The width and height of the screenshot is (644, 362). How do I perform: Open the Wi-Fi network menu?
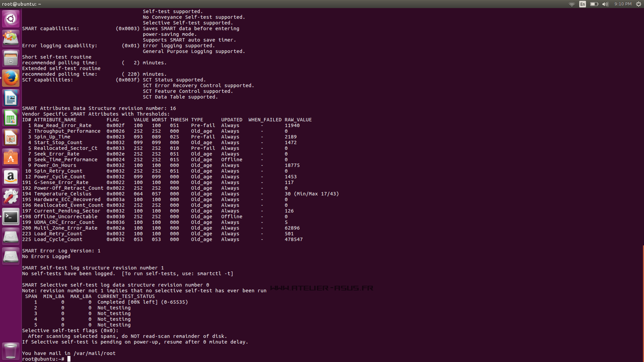coord(572,4)
